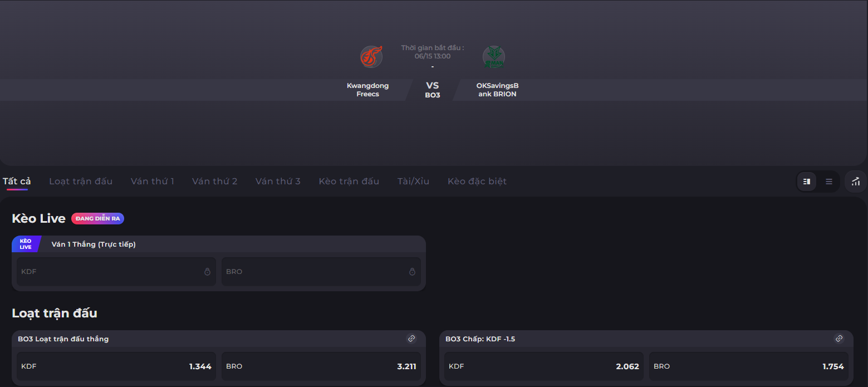The height and width of the screenshot is (387, 868).
Task: Switch to Ván thứ 2 tab
Action: [x=215, y=182]
